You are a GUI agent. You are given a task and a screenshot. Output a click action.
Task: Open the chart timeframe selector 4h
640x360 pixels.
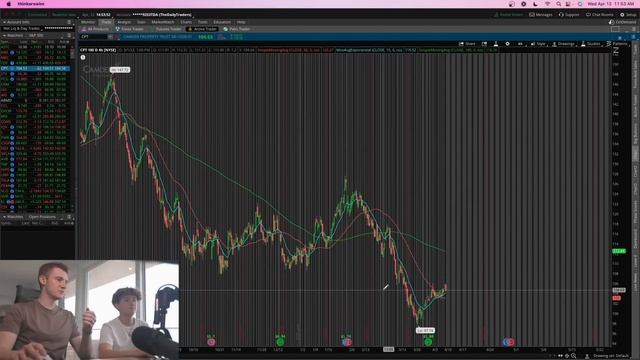(x=520, y=44)
